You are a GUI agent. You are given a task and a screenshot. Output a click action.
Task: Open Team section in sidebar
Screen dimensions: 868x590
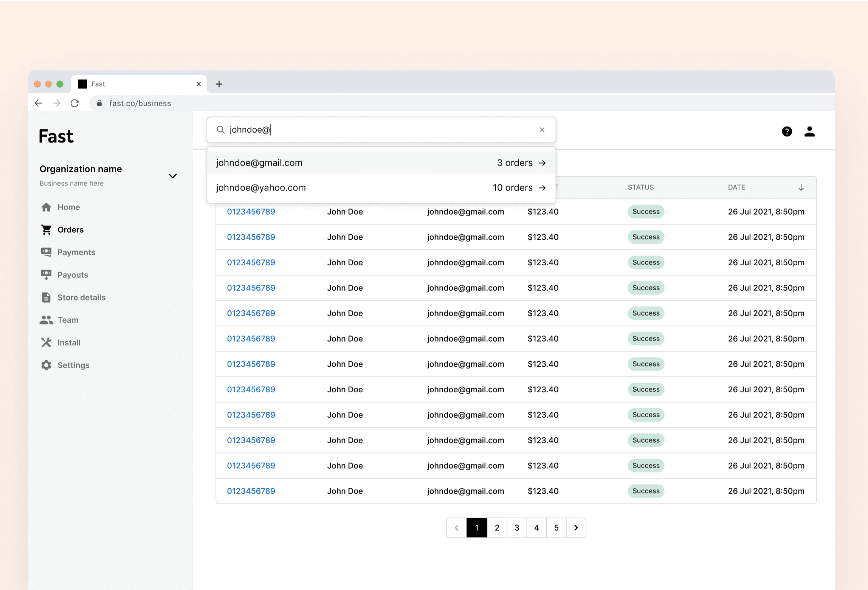(67, 320)
